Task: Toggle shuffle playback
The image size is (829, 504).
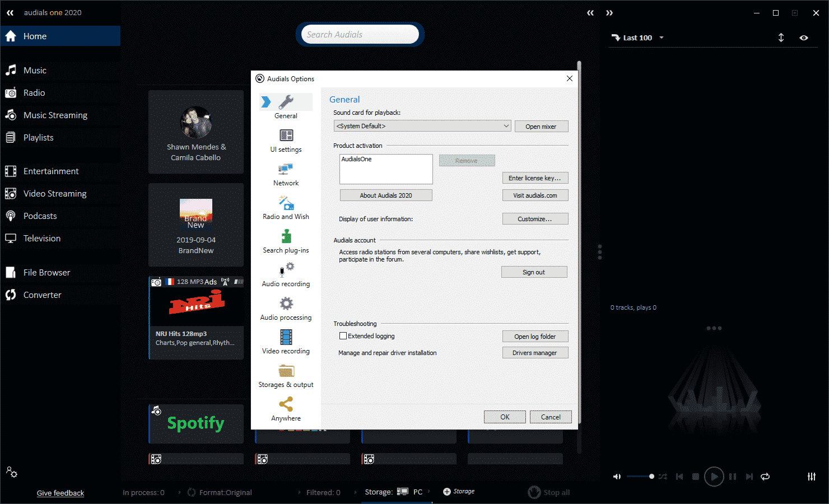Action: pyautogui.click(x=663, y=477)
